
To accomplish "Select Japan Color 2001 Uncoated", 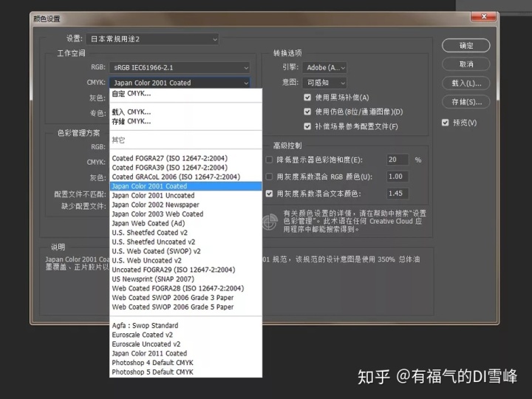I will [x=185, y=195].
